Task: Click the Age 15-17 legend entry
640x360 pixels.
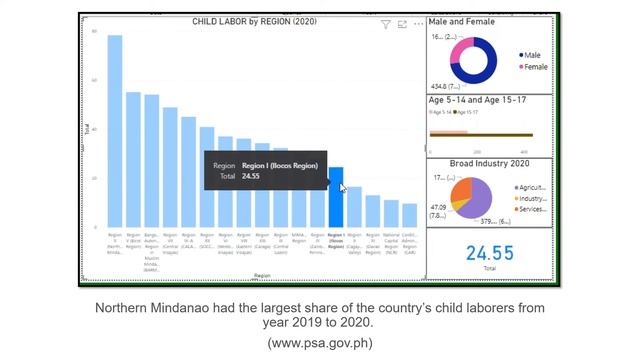Action: pyautogui.click(x=465, y=112)
